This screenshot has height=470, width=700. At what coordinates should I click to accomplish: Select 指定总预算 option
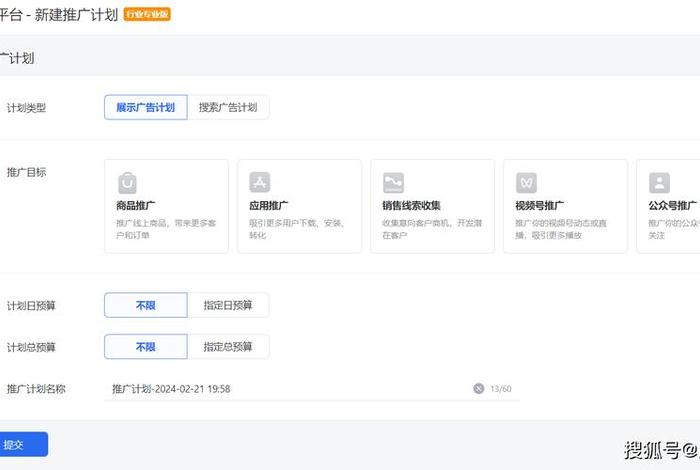coord(228,347)
